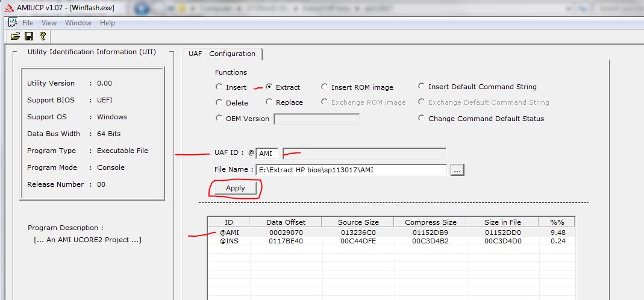
Task: Click Data Offset value 00029070
Action: pyautogui.click(x=286, y=233)
